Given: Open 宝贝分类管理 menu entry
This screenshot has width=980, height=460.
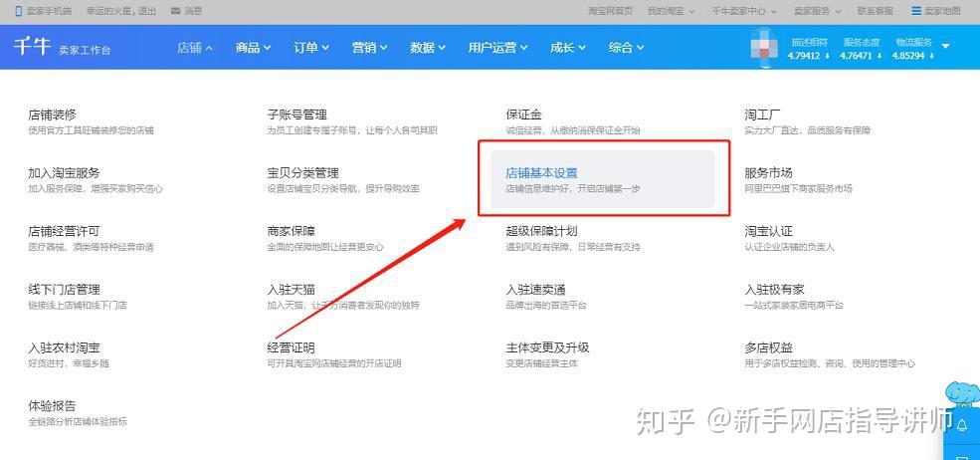Looking at the screenshot, I should pyautogui.click(x=343, y=180).
